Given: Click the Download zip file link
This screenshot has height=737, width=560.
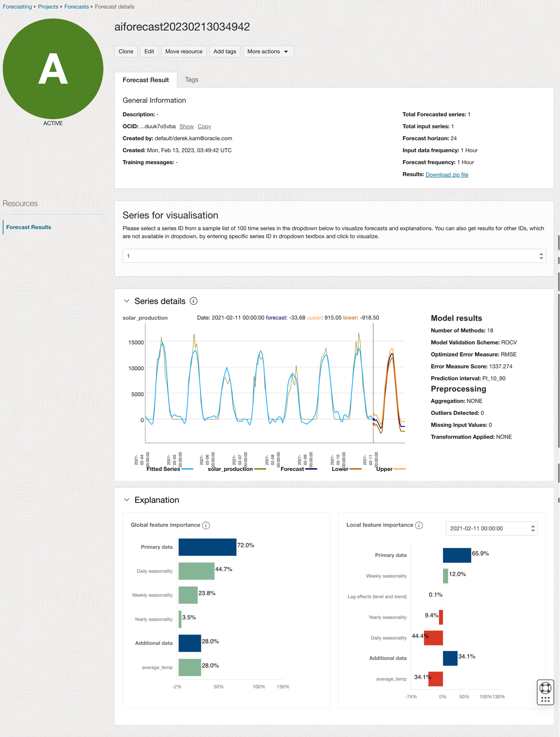Looking at the screenshot, I should [446, 175].
